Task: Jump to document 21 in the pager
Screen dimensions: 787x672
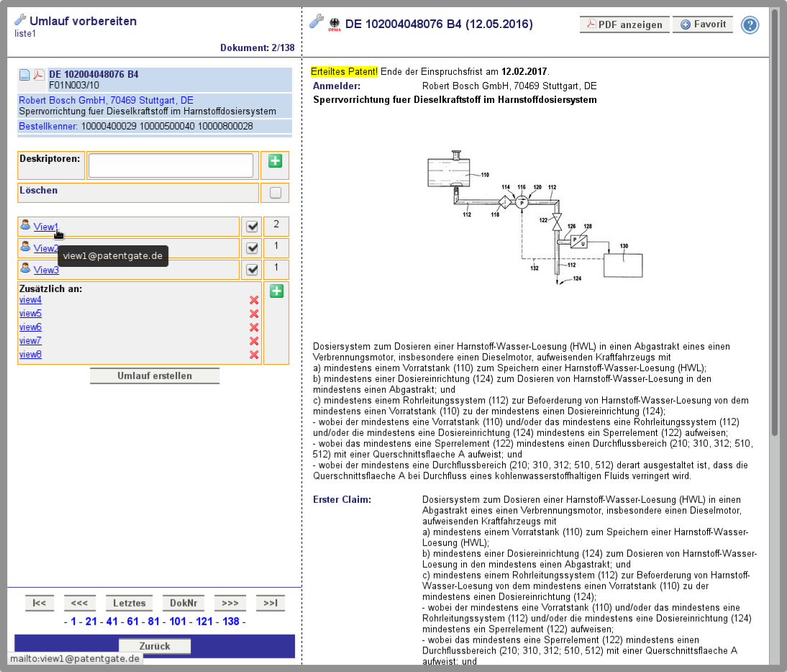Action: coord(91,622)
